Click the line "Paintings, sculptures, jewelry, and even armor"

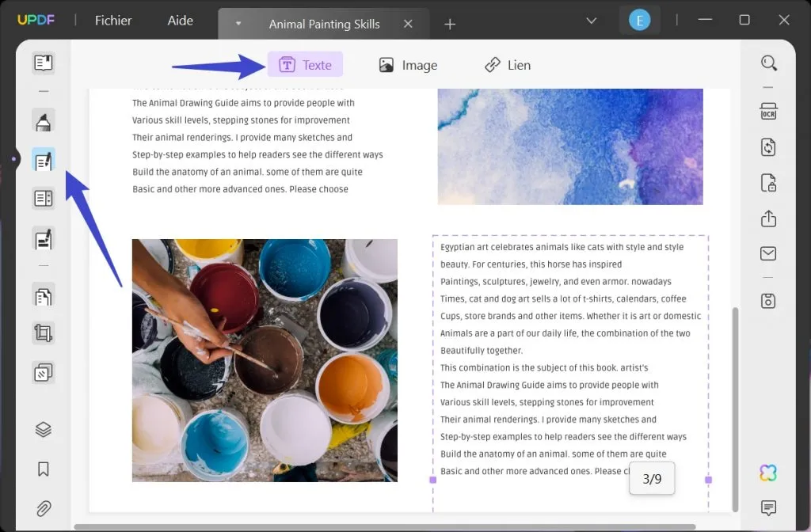pos(556,281)
